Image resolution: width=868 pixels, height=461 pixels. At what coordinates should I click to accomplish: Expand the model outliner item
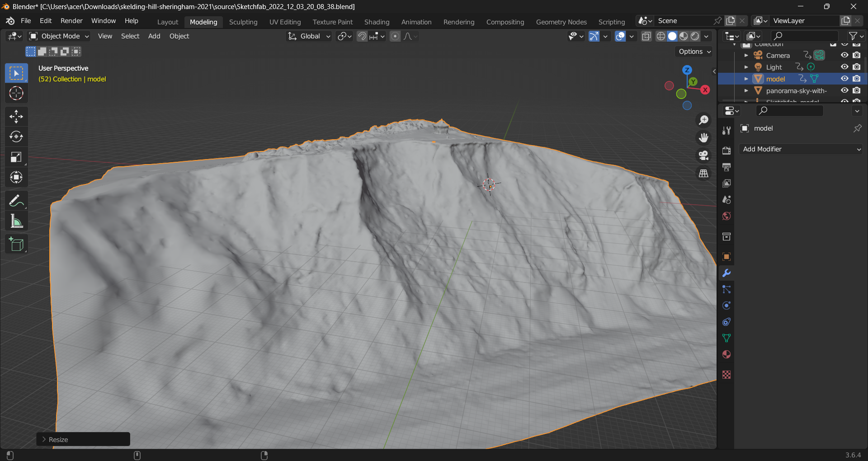(746, 79)
